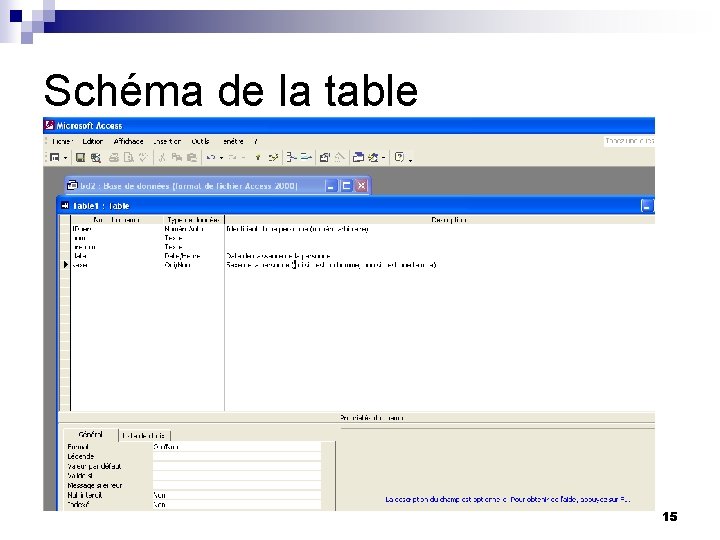Click the Primary Key icon
Image resolution: width=720 pixels, height=540 pixels.
coord(258,158)
